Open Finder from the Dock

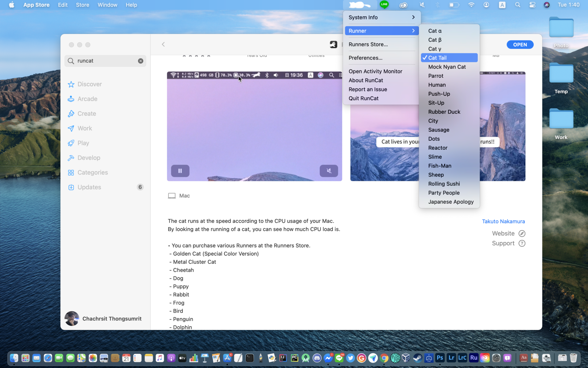[14, 358]
